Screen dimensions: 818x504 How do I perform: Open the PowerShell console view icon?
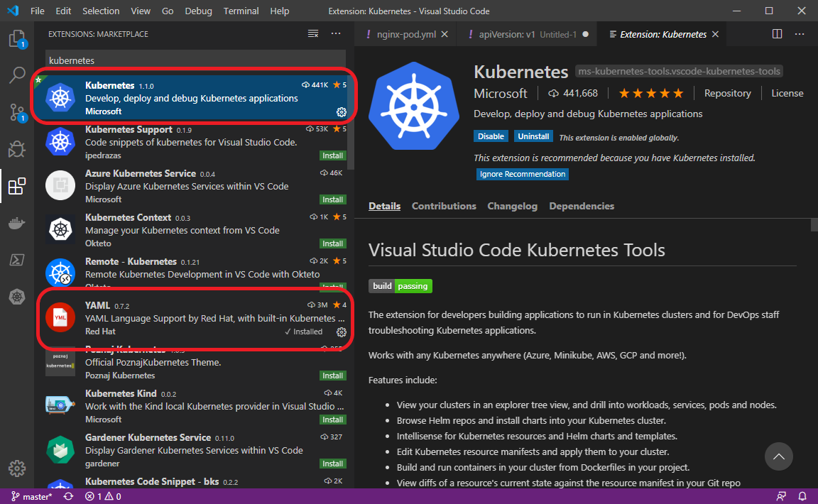tap(17, 260)
